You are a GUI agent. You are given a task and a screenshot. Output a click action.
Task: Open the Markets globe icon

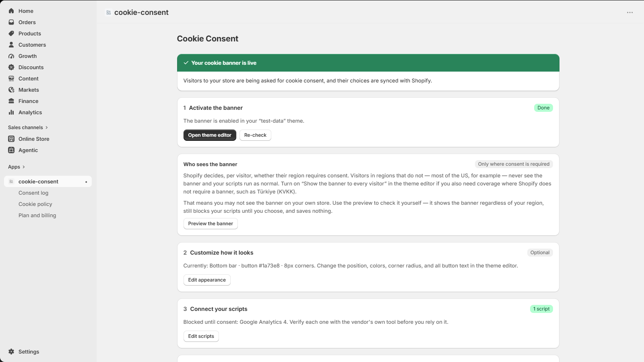click(x=11, y=90)
